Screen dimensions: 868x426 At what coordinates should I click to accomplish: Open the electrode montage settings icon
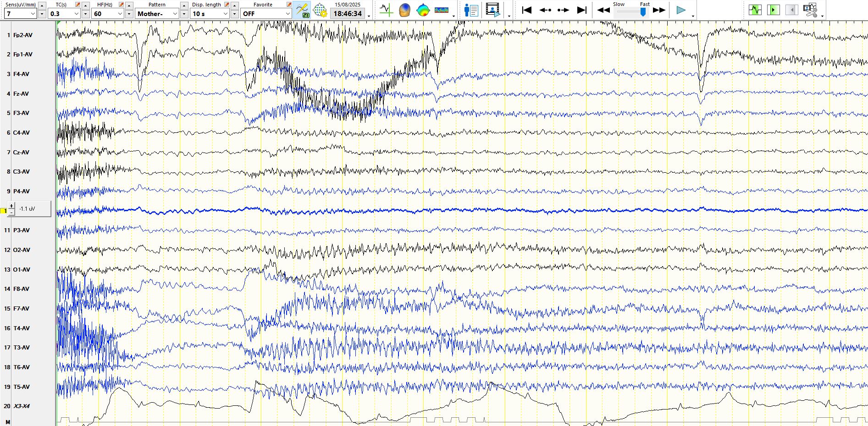pyautogui.click(x=320, y=10)
